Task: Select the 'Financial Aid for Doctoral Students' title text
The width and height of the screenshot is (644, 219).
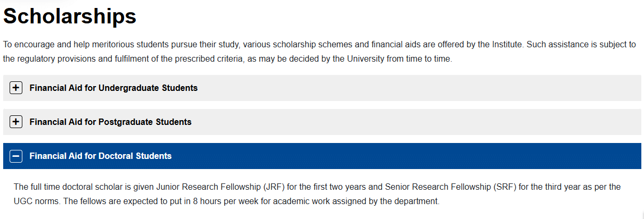Action: click(101, 156)
